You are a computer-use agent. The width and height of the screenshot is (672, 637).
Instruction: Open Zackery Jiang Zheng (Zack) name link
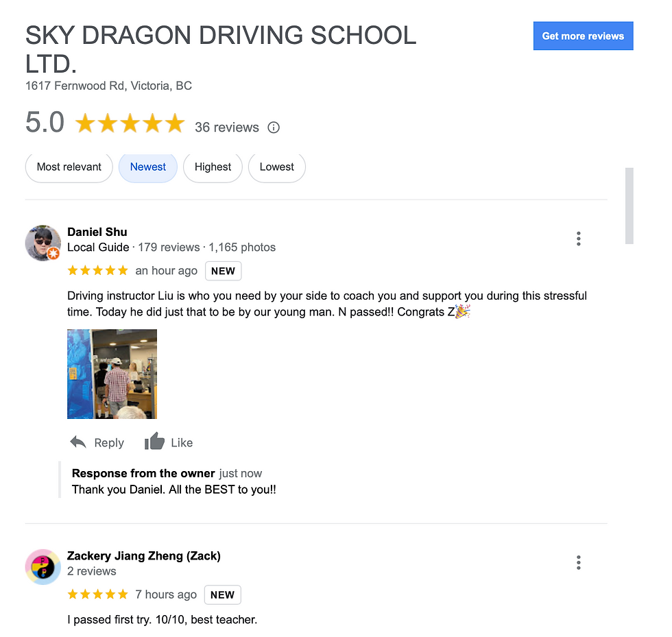pos(144,556)
